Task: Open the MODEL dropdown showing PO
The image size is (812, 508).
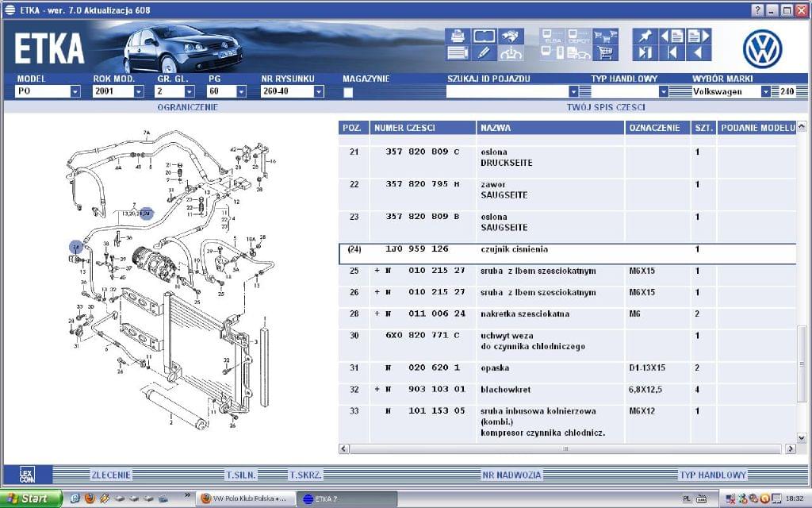Action: tap(75, 91)
